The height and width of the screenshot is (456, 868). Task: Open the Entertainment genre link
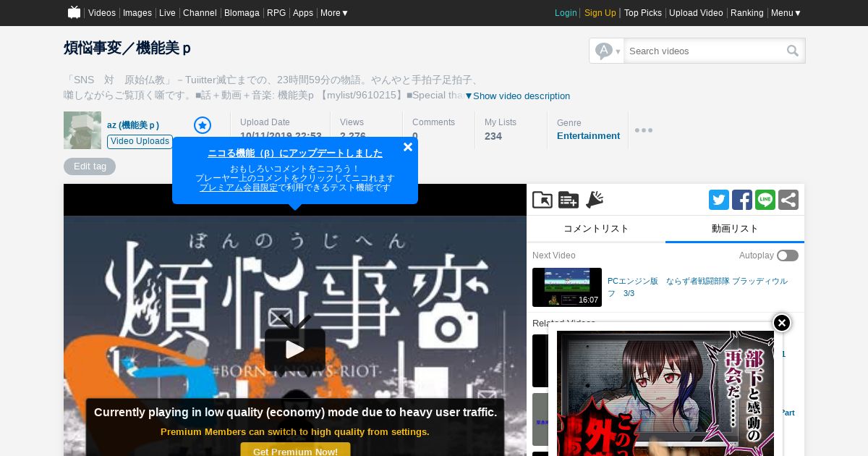[x=588, y=135]
